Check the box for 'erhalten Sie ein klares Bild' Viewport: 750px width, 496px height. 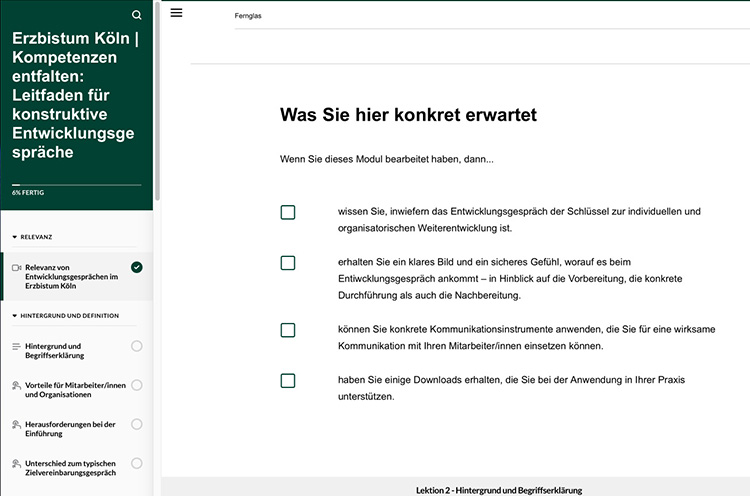point(288,263)
